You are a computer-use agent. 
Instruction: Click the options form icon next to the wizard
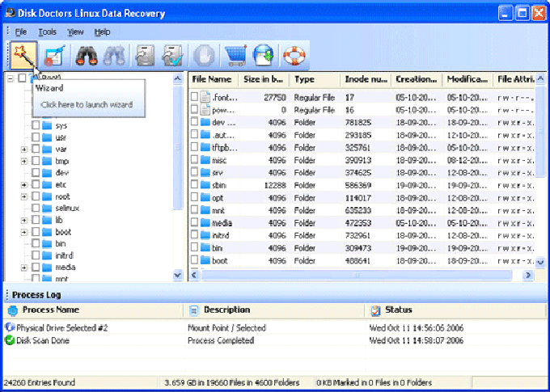point(54,56)
